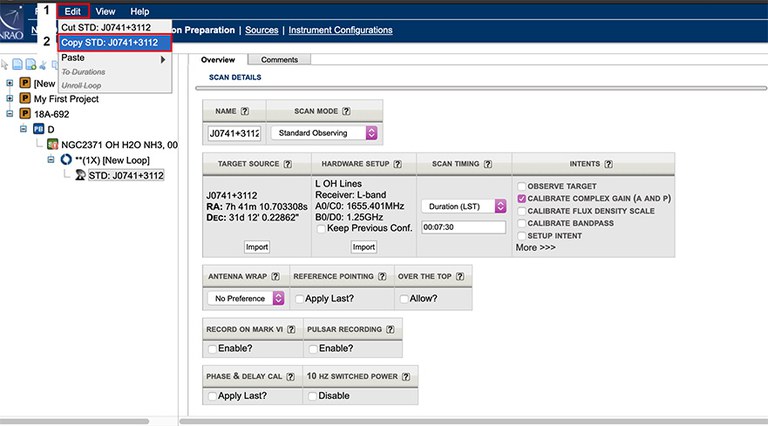Switch to the Comments tab
768x426 pixels.
279,60
